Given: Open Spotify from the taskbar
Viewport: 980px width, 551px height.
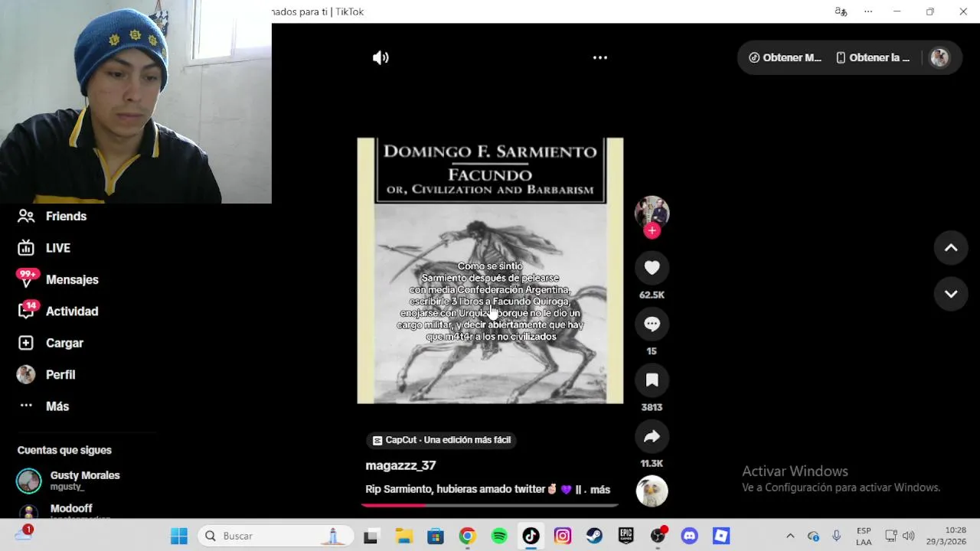Looking at the screenshot, I should pyautogui.click(x=499, y=536).
